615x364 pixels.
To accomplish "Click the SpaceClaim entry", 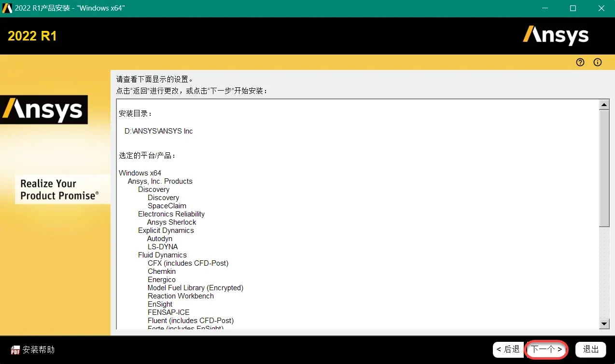I will [x=167, y=206].
